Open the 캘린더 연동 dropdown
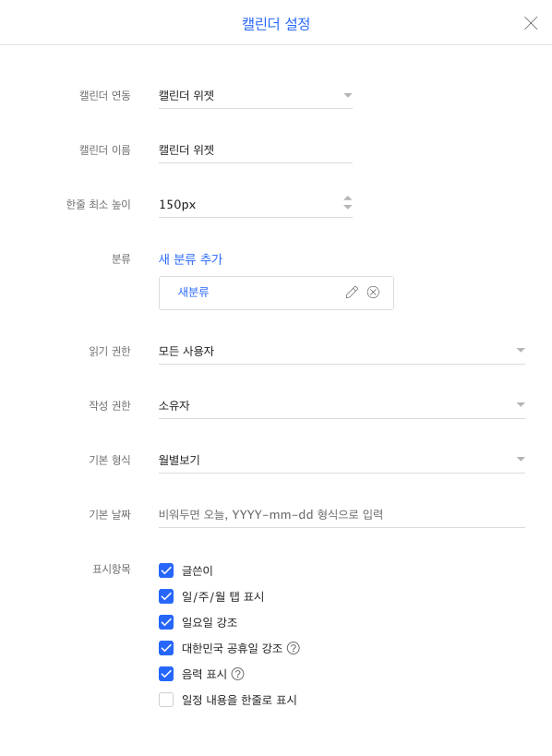This screenshot has width=552, height=756. click(256, 95)
